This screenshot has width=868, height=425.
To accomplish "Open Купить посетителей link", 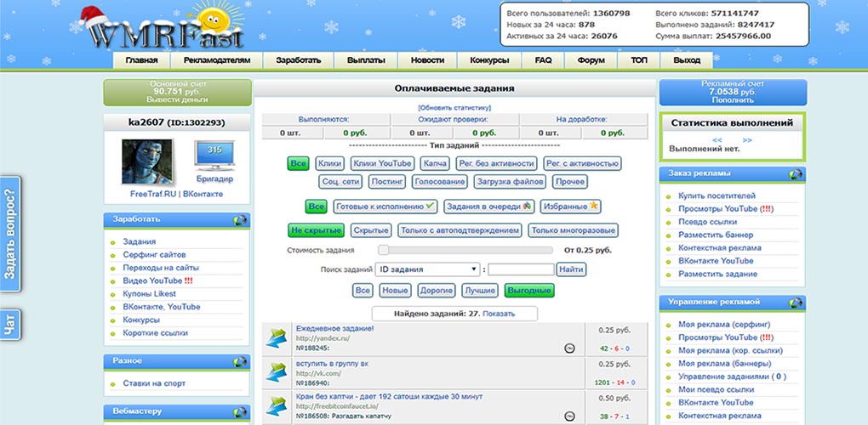I will pos(717,196).
